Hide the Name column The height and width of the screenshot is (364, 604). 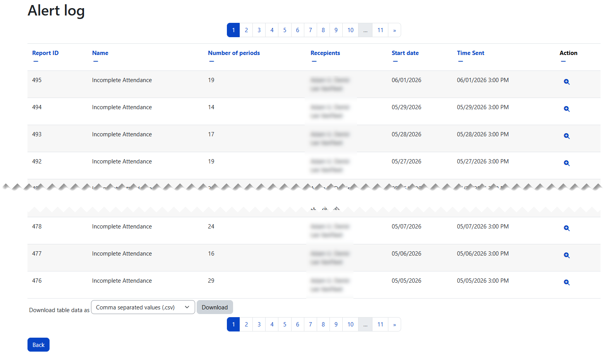96,61
